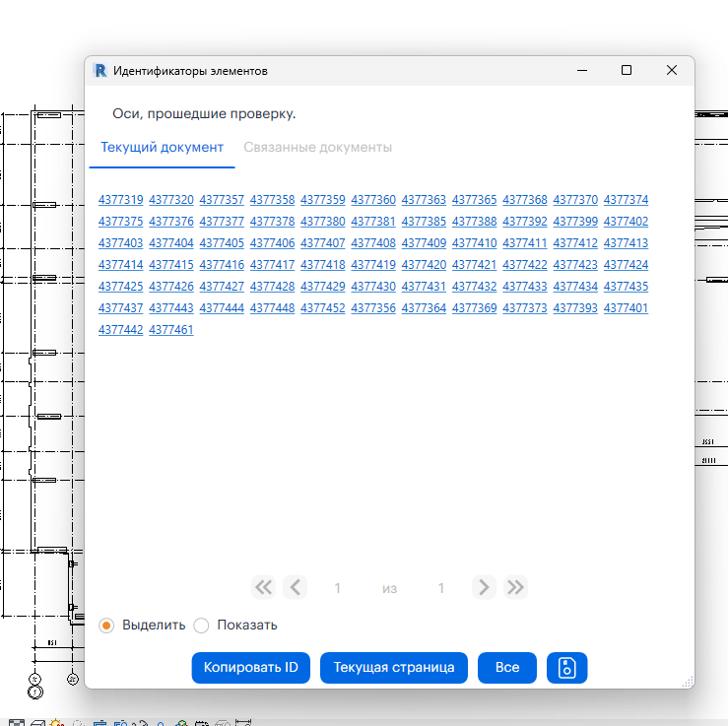Go to the previous page of IDs
This screenshot has width=728, height=726.
pos(296,587)
